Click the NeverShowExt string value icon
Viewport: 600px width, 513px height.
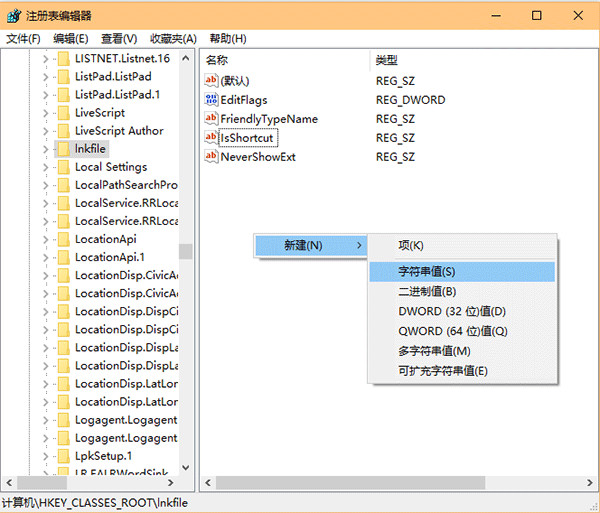(x=211, y=157)
